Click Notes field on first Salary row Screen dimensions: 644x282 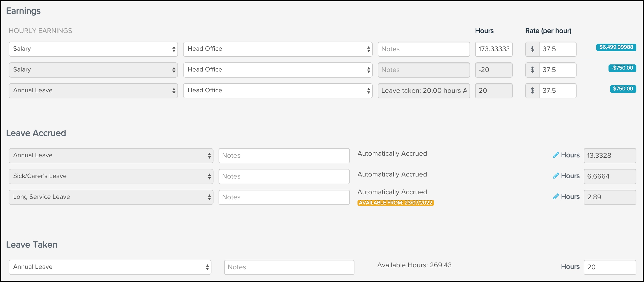coord(423,49)
